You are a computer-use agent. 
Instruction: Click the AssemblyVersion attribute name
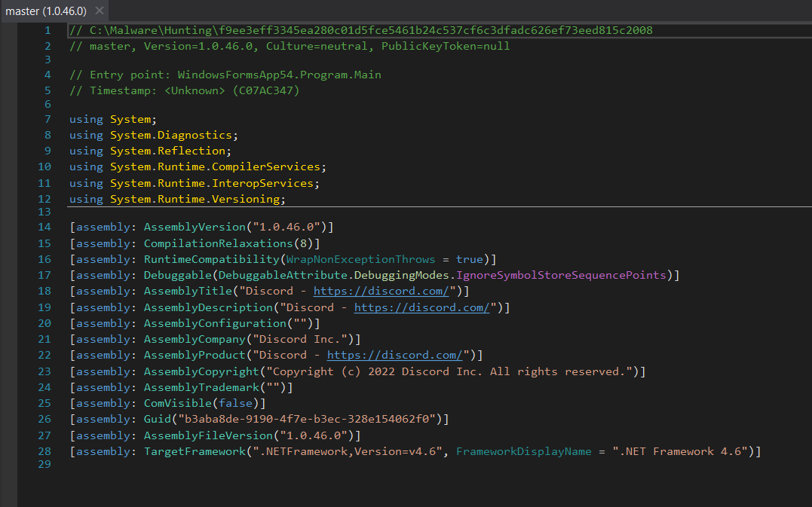195,227
